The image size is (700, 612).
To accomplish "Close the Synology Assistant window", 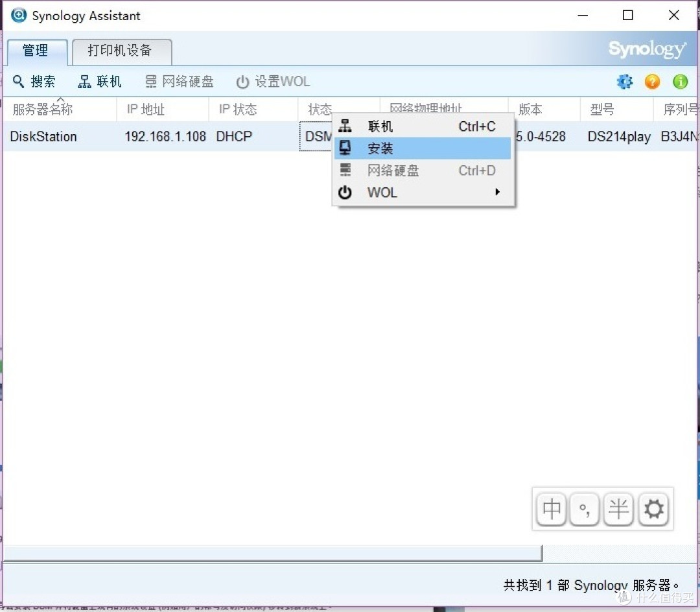I will 673,15.
